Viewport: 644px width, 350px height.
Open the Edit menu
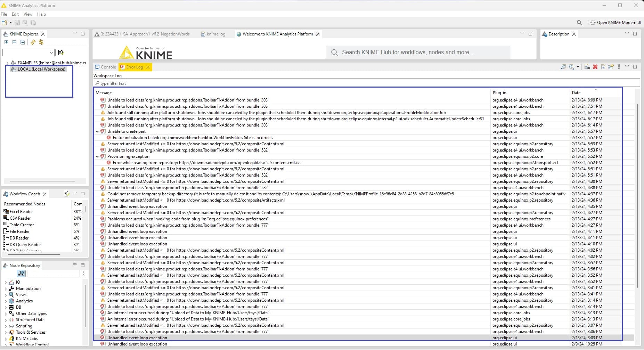pyautogui.click(x=15, y=14)
